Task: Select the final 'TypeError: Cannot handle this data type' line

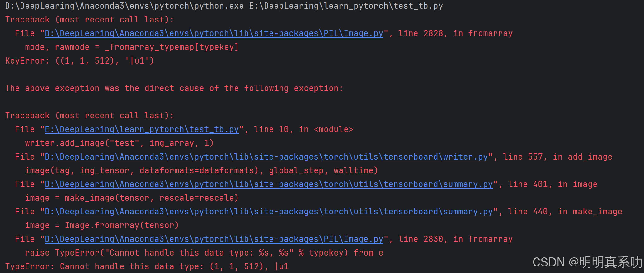Action: [147, 266]
